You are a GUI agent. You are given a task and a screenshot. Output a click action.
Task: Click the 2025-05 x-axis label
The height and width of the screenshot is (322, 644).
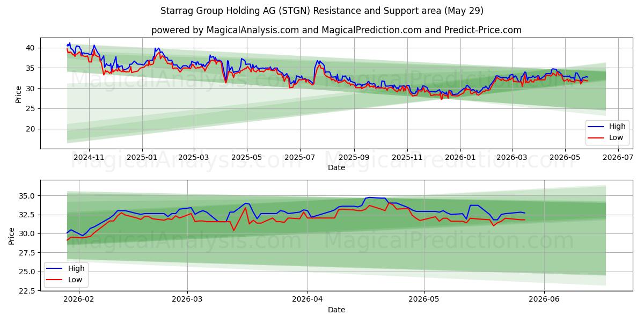point(247,157)
